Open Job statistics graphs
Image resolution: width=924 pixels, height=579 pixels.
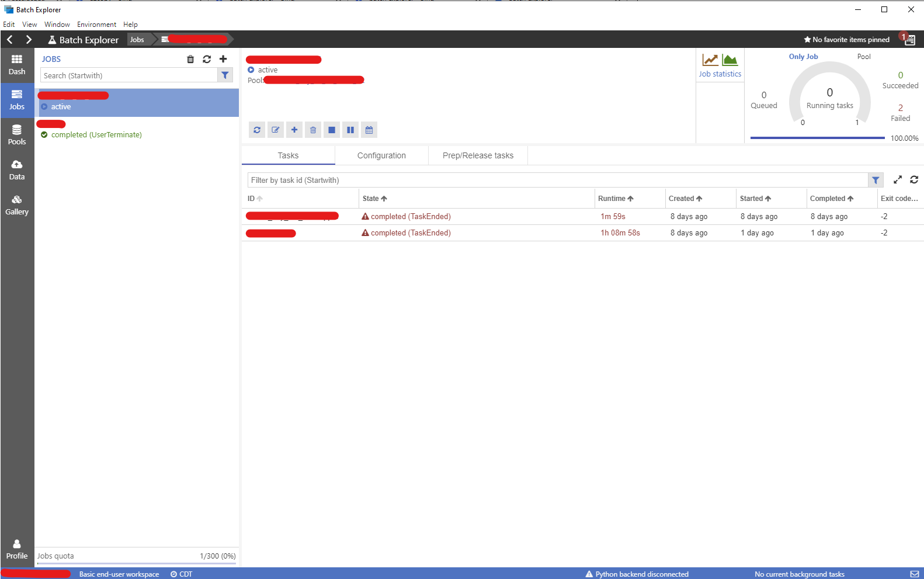[720, 65]
